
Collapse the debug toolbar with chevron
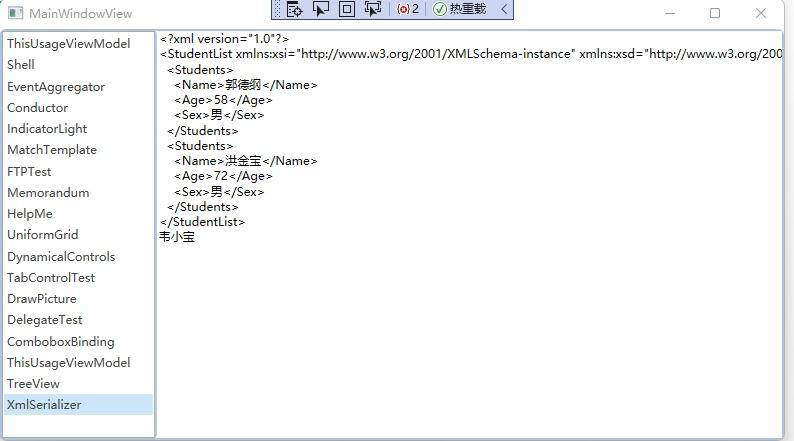pyautogui.click(x=504, y=9)
